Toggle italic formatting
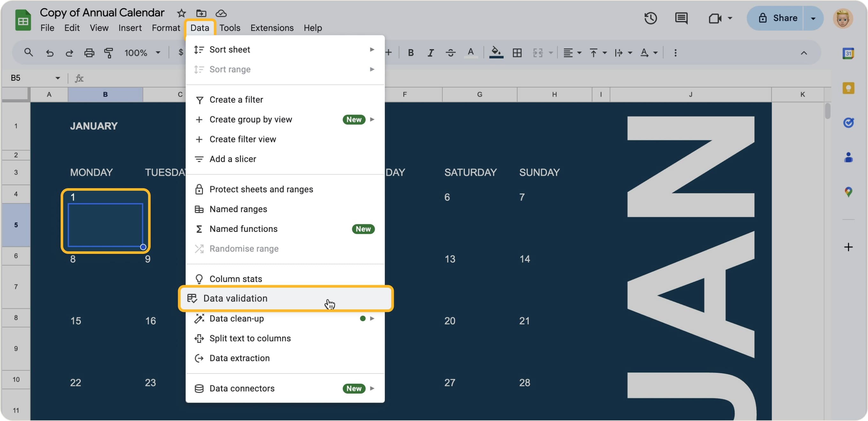This screenshot has height=421, width=868. pyautogui.click(x=430, y=53)
